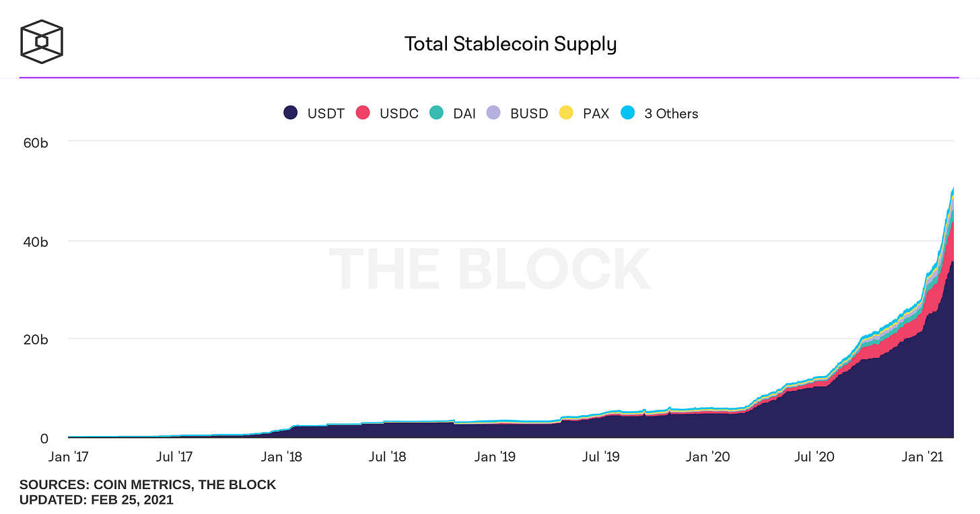Viewport: 980px width, 514px height.
Task: Click the Total Stablecoin Supply title
Action: pyautogui.click(x=510, y=44)
